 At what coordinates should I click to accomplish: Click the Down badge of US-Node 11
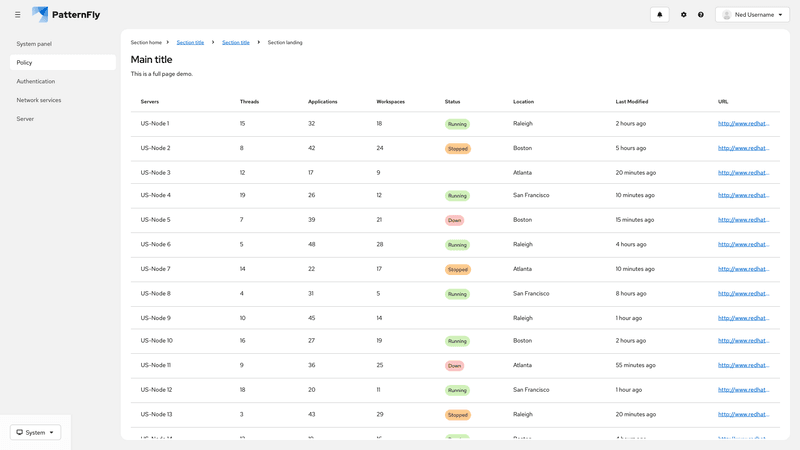pyautogui.click(x=455, y=366)
